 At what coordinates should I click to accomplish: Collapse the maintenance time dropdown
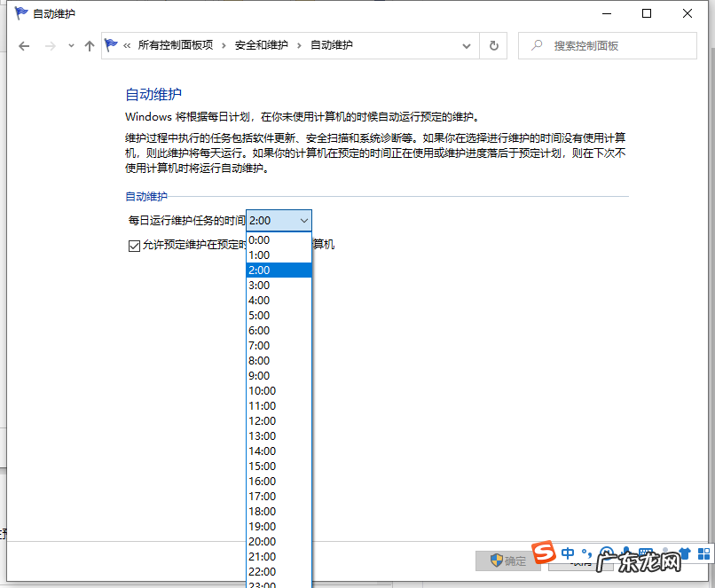305,220
